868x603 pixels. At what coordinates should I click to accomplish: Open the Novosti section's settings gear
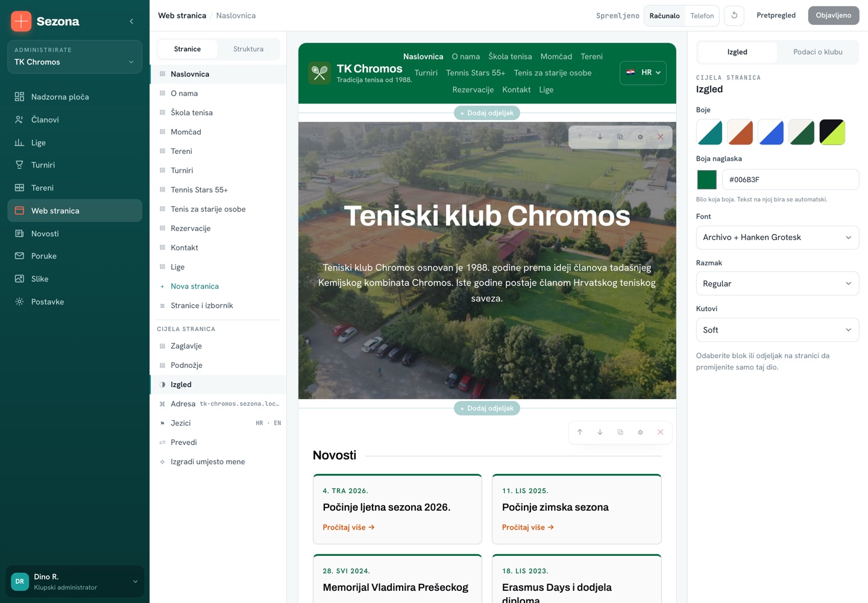(640, 432)
